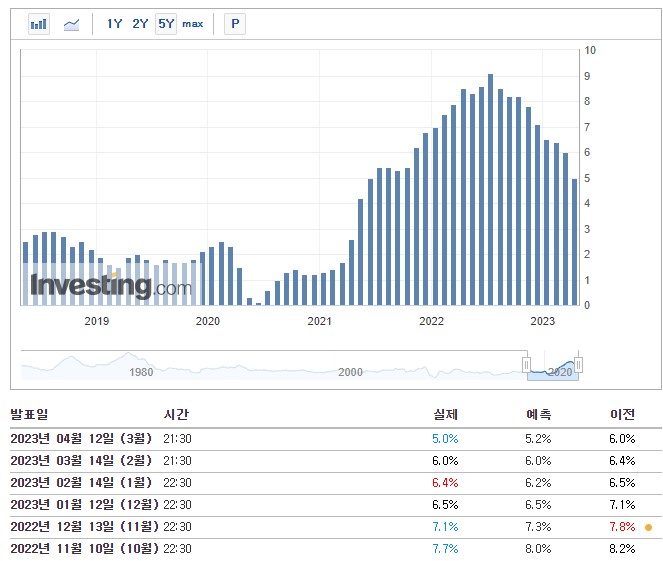The height and width of the screenshot is (561, 663).
Task: Click the 1980 area of the navigator
Action: click(141, 372)
